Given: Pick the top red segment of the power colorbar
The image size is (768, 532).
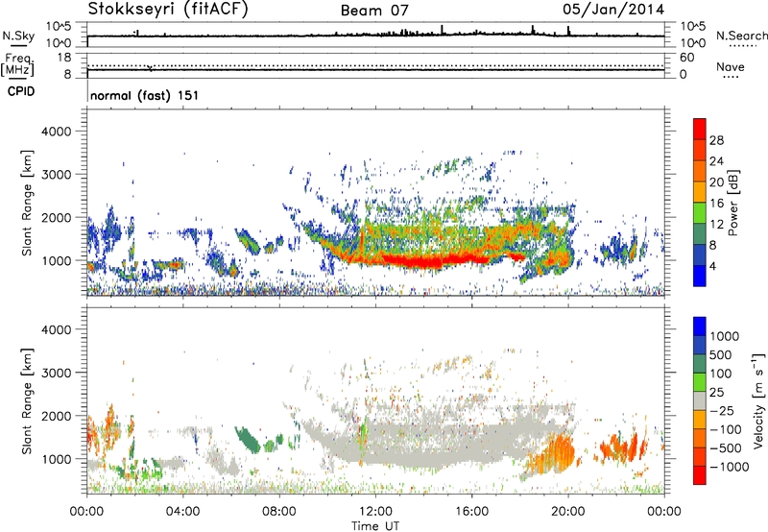Looking at the screenshot, I should point(700,129).
